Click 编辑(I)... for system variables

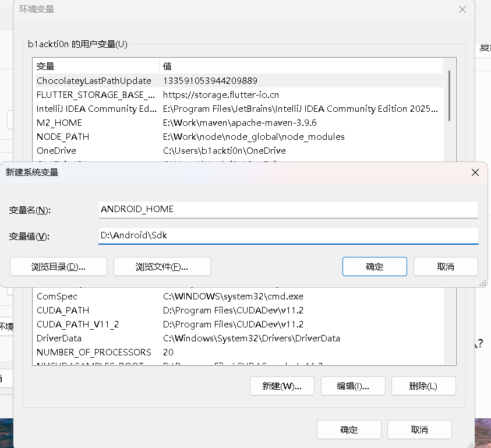click(x=353, y=386)
